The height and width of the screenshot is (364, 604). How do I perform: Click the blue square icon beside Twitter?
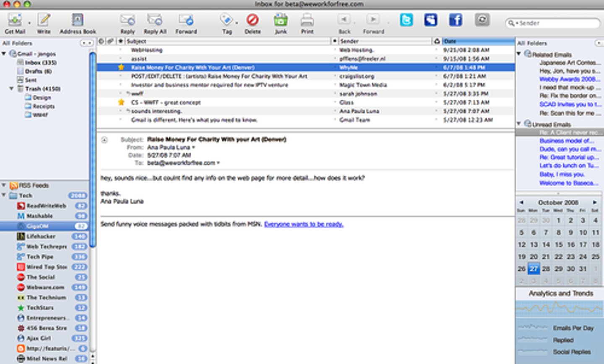[430, 20]
